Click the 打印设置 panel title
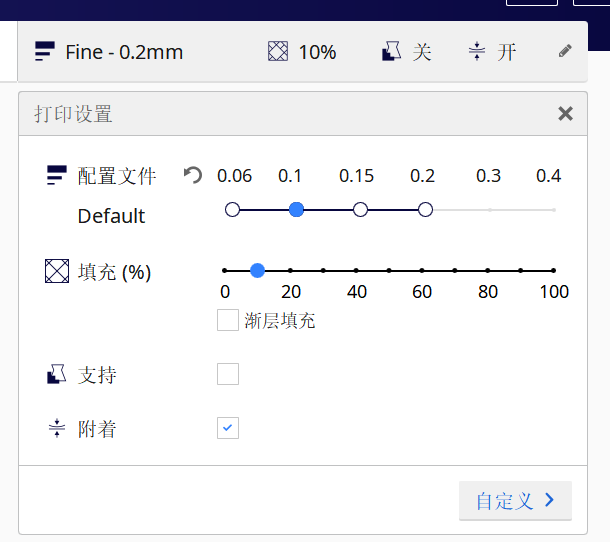610x542 pixels. tap(74, 114)
